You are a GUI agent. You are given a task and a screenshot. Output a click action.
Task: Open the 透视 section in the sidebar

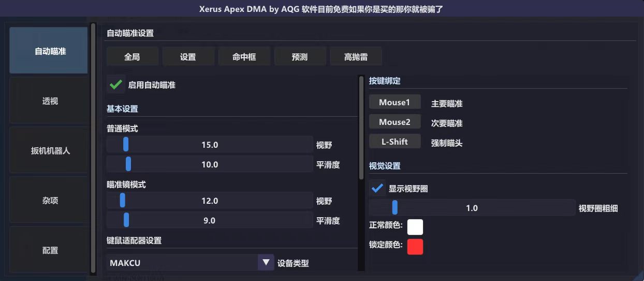50,101
